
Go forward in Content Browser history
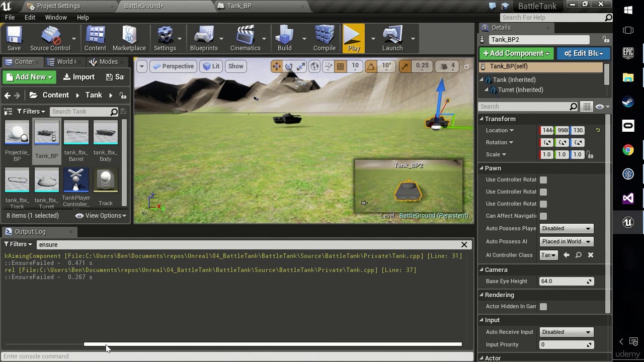18,96
